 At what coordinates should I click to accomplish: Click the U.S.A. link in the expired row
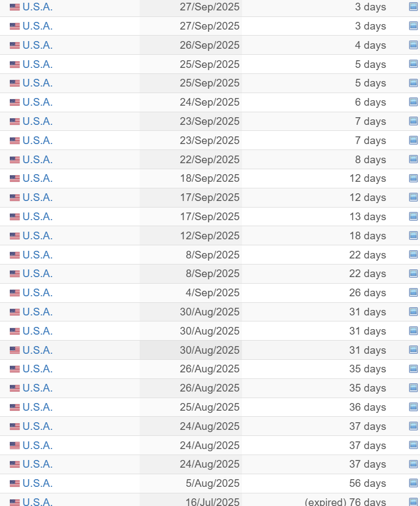click(x=38, y=502)
